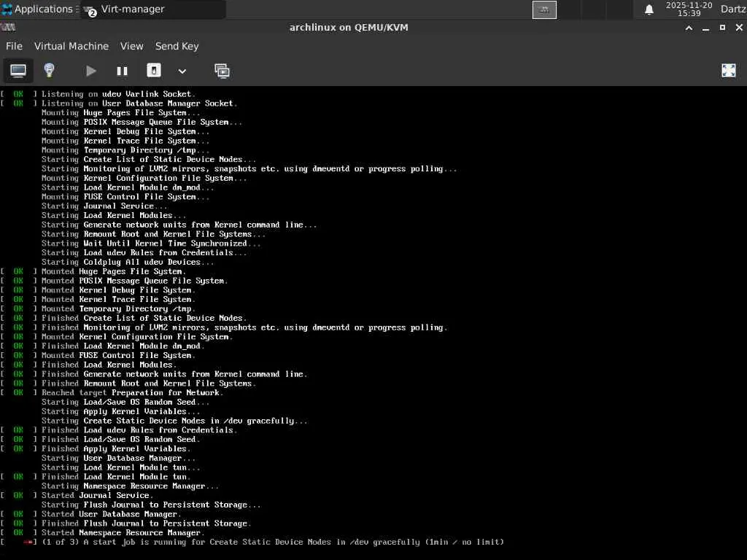The height and width of the screenshot is (560, 747).
Task: Open the File menu
Action: tap(14, 46)
